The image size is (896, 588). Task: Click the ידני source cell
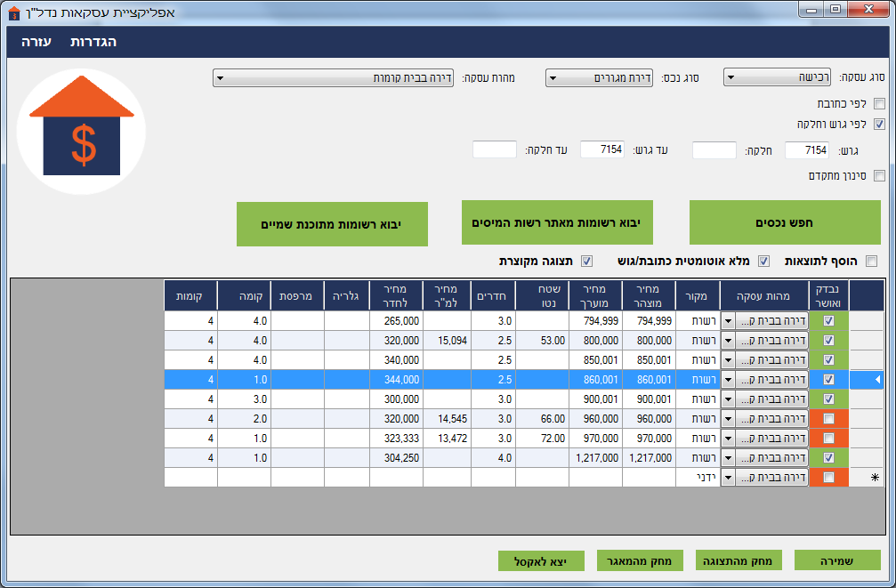point(698,477)
